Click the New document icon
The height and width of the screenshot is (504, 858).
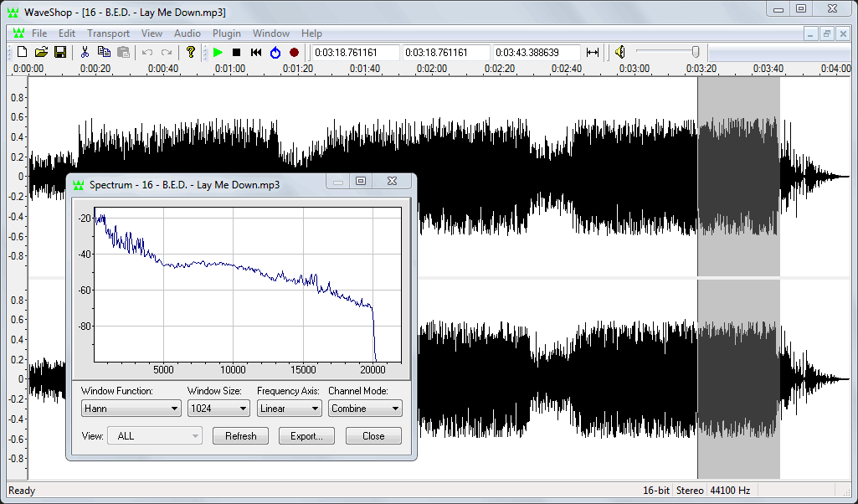tap(22, 52)
